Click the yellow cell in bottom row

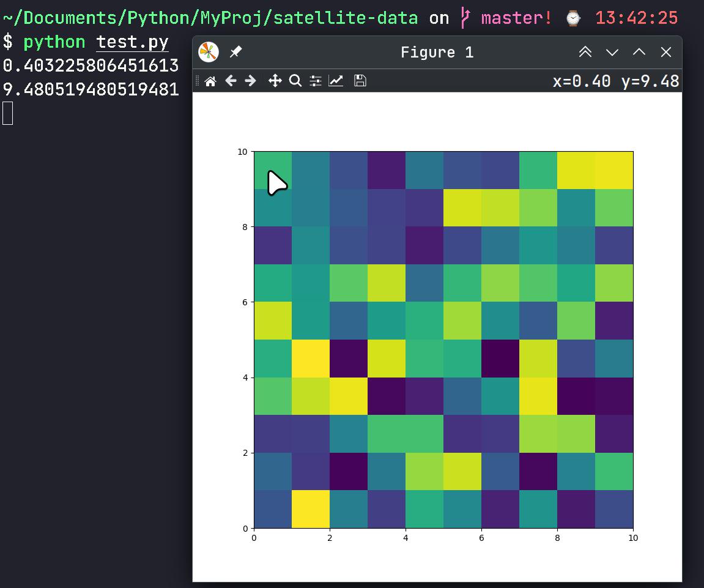pos(311,509)
